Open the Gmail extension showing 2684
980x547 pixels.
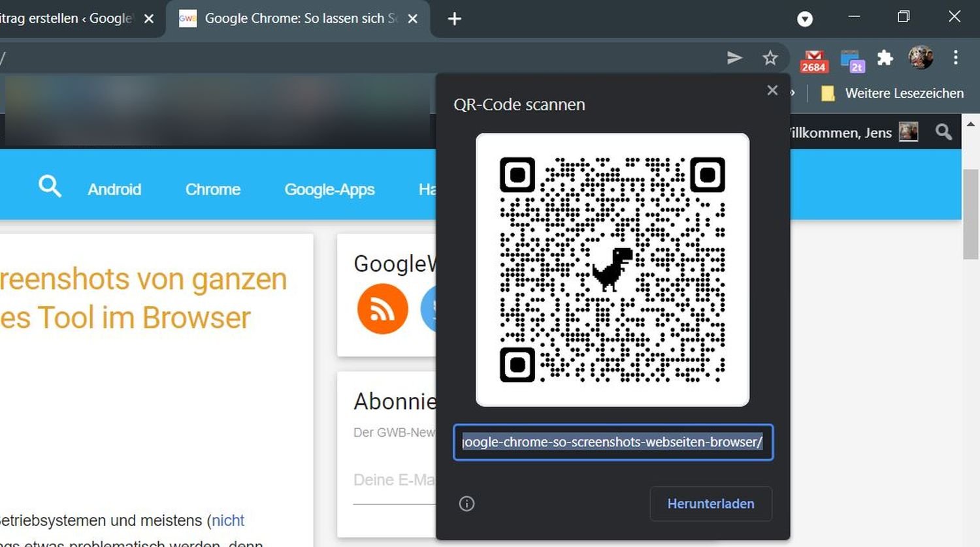pos(813,60)
